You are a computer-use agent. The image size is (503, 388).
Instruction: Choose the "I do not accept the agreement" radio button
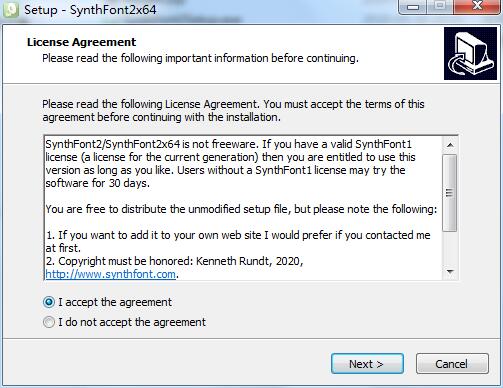(x=49, y=322)
